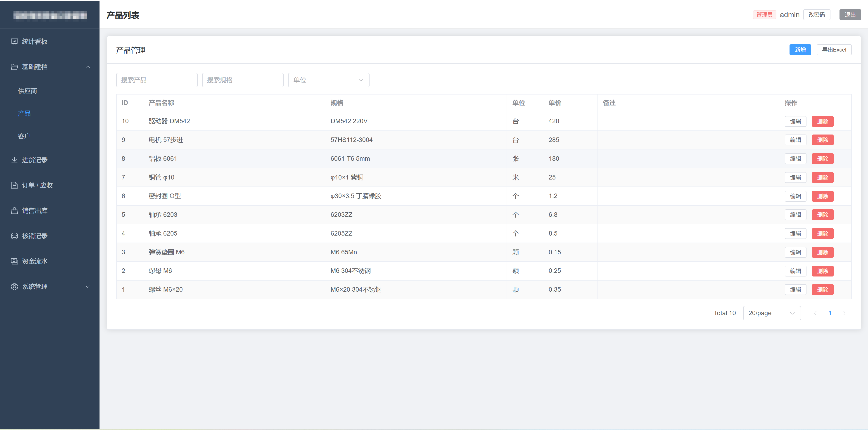The width and height of the screenshot is (868, 430).
Task: Click the Total 10 pagination label
Action: coord(724,313)
